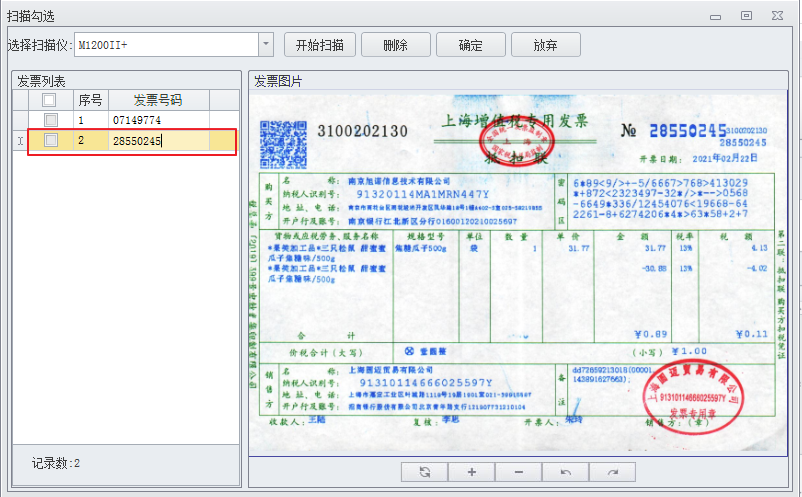Viewport: 802px width, 497px height.
Task: Maximize the 扫描勾选 window
Action: [746, 16]
